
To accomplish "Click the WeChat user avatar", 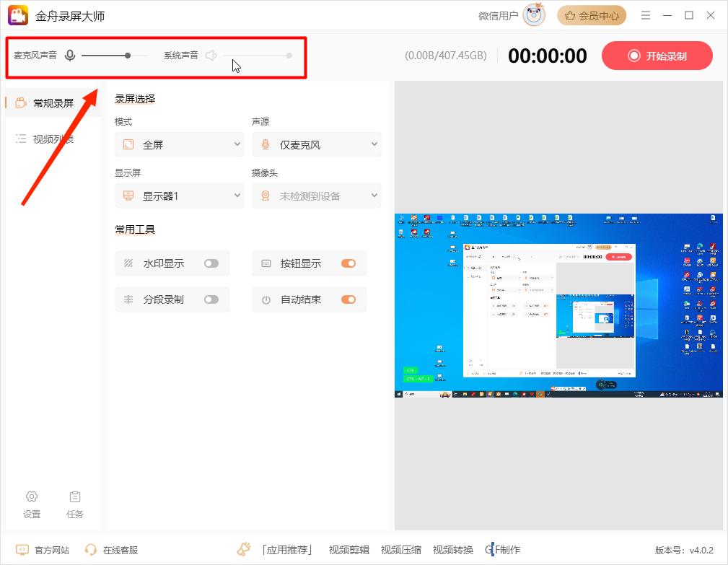I will pyautogui.click(x=534, y=14).
